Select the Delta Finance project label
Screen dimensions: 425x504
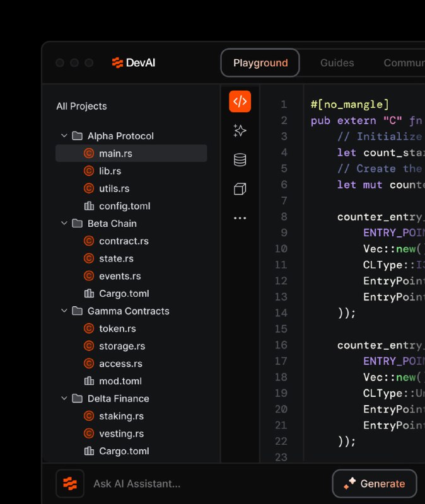(119, 399)
